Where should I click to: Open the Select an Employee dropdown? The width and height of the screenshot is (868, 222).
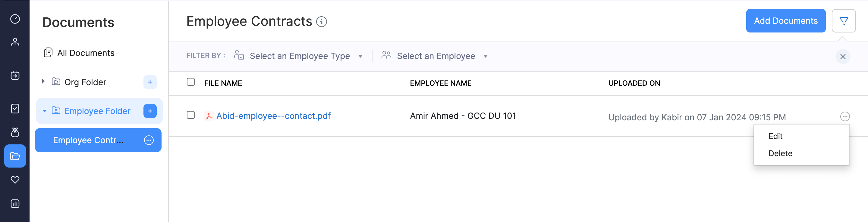tap(435, 56)
